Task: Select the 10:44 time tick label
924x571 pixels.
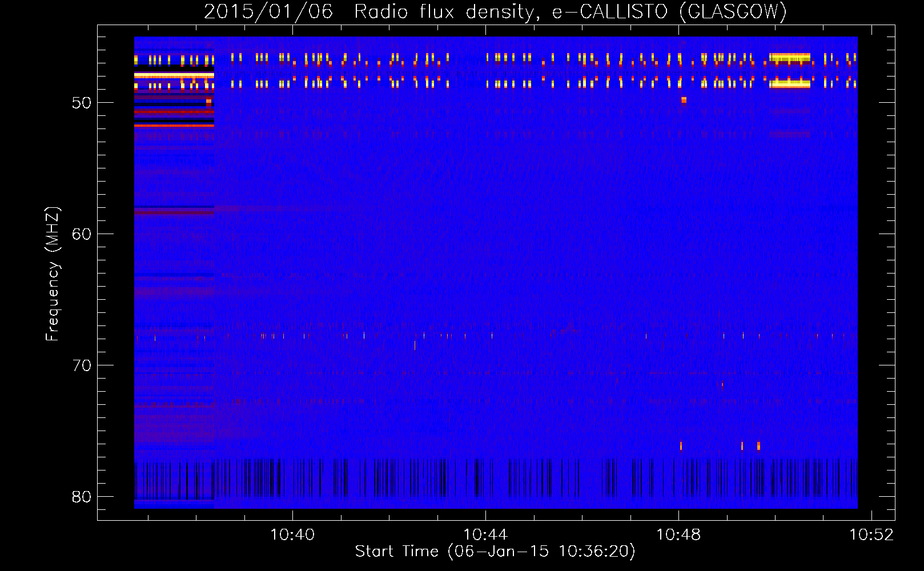Action: [x=485, y=535]
